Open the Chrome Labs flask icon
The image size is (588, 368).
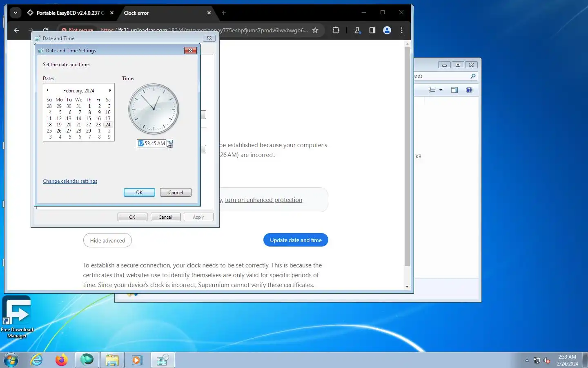[x=358, y=30]
